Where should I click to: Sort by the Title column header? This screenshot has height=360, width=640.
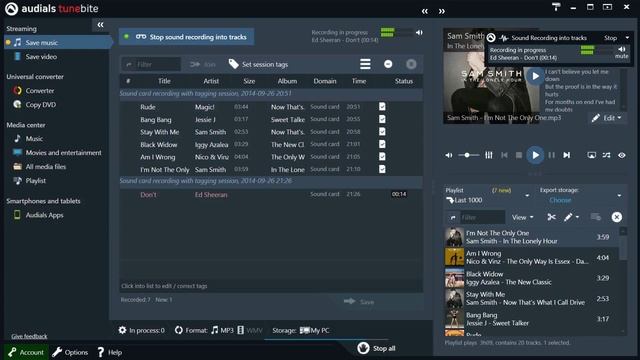point(164,81)
